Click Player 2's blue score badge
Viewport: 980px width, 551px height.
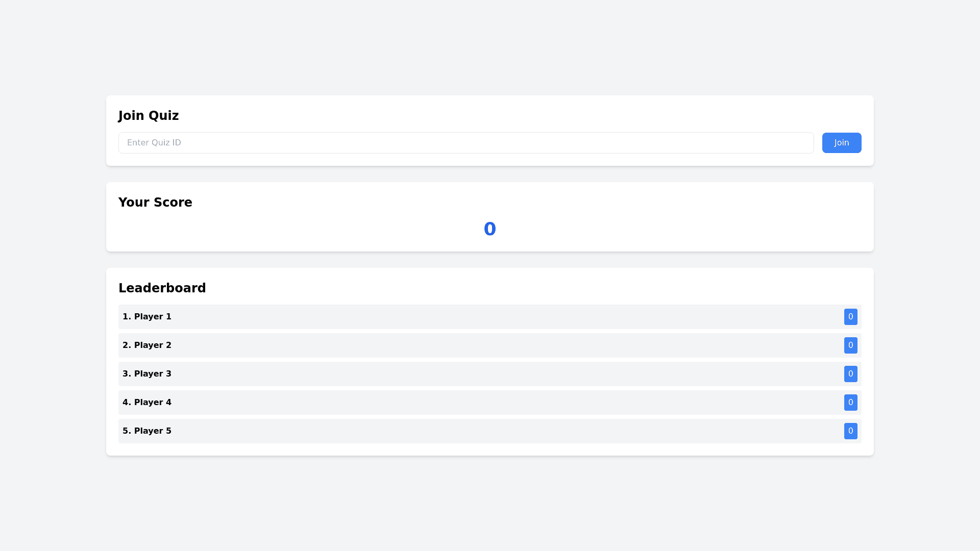tap(850, 345)
